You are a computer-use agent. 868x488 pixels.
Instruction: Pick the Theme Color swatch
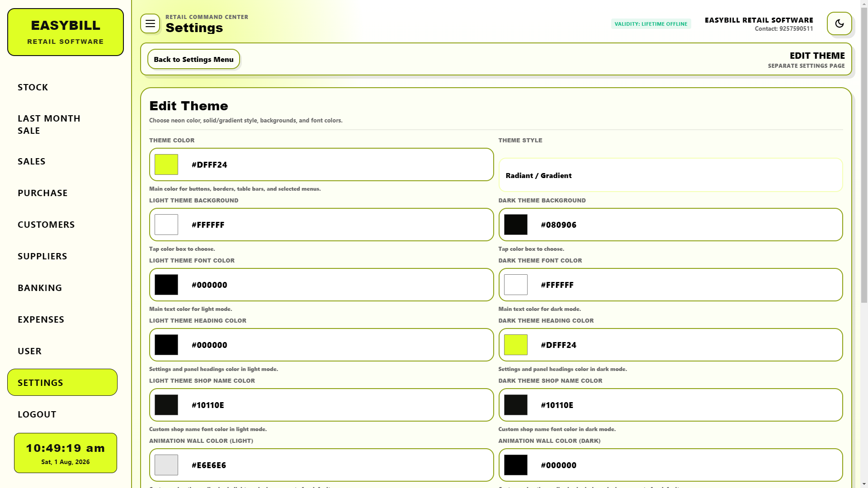166,164
